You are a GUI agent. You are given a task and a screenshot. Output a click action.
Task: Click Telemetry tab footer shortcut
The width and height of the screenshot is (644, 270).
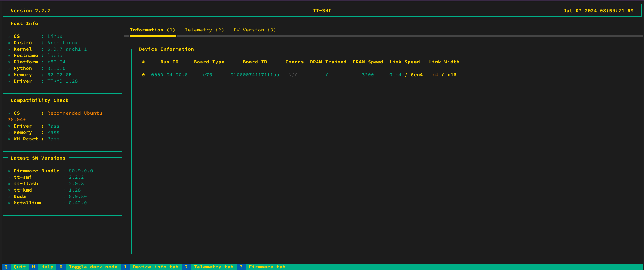point(213,267)
